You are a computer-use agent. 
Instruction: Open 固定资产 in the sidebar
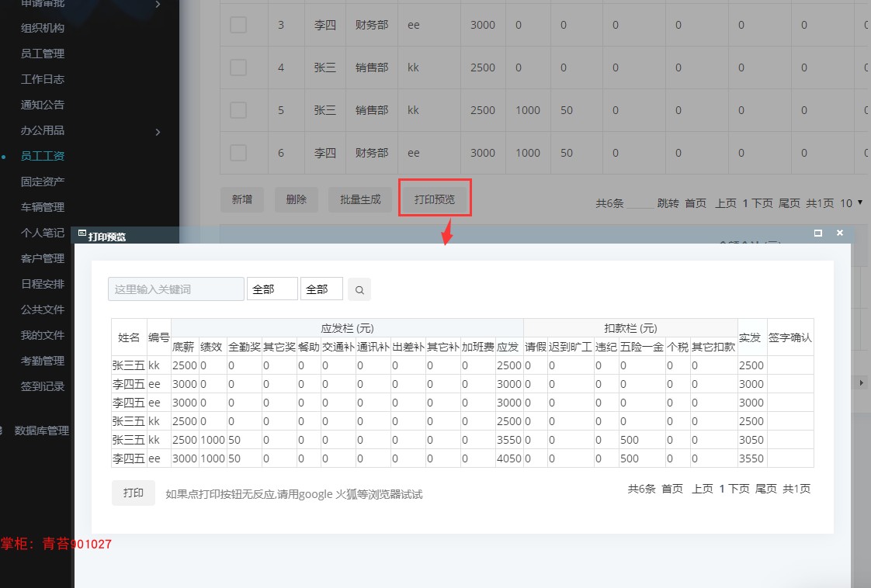pyautogui.click(x=43, y=182)
